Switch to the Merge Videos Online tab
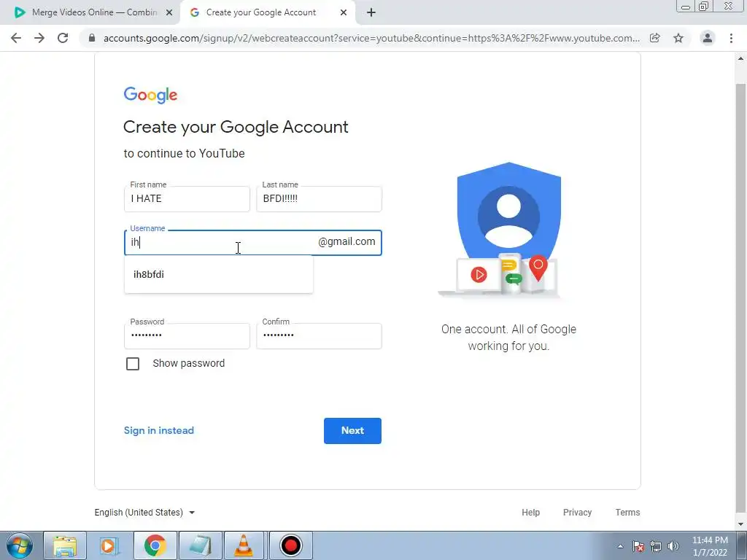747x560 pixels. pos(90,13)
